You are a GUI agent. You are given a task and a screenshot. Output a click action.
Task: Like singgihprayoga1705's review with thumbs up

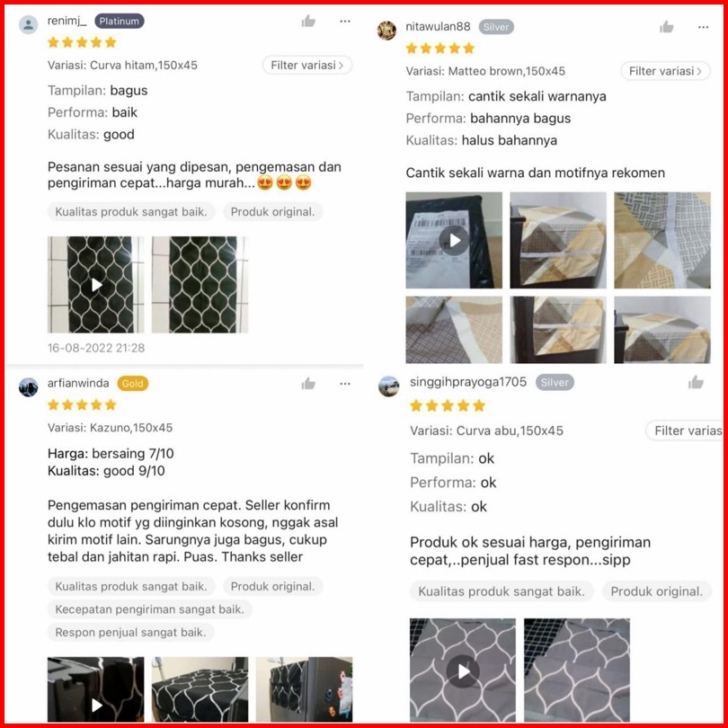[696, 383]
